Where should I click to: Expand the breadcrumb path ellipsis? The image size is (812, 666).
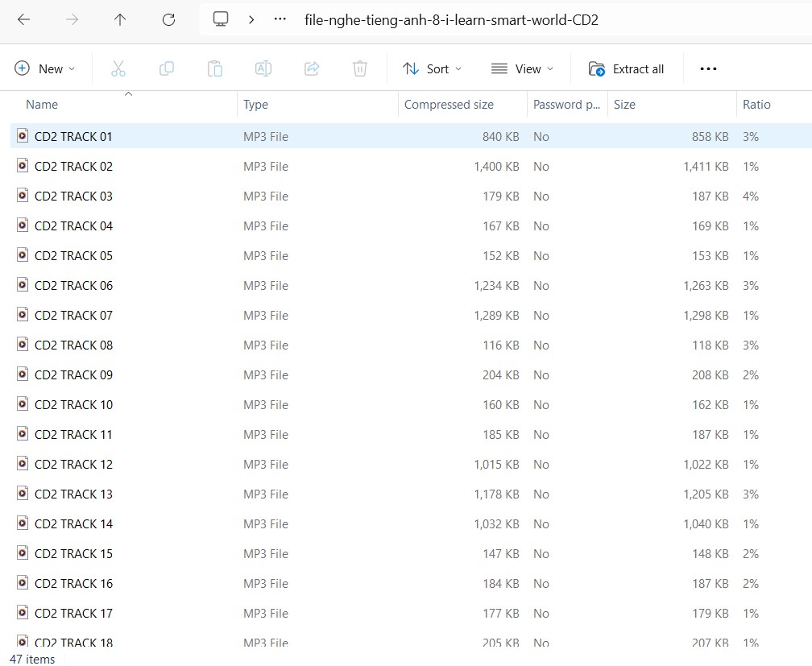click(280, 20)
